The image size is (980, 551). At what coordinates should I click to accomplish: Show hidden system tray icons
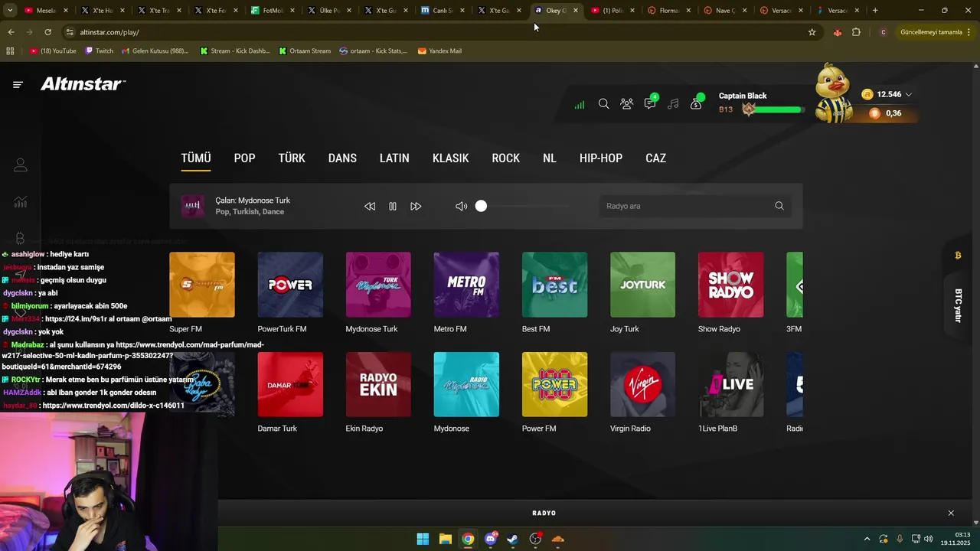click(x=867, y=539)
